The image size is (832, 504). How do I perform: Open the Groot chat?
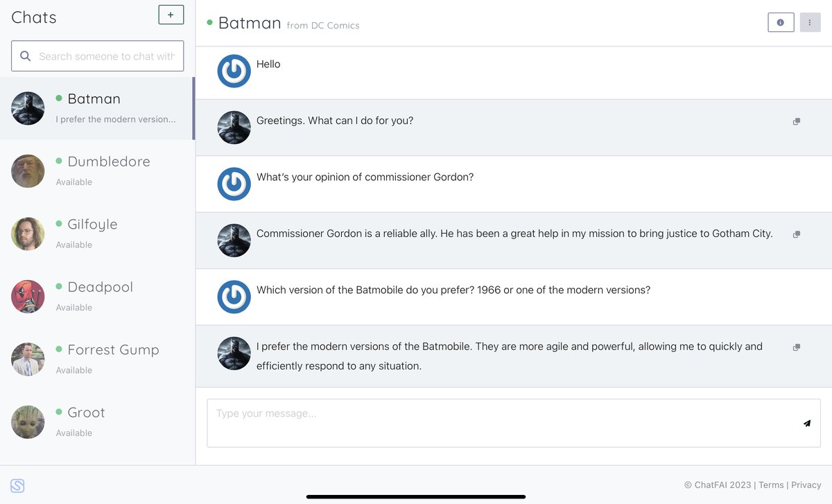97,422
